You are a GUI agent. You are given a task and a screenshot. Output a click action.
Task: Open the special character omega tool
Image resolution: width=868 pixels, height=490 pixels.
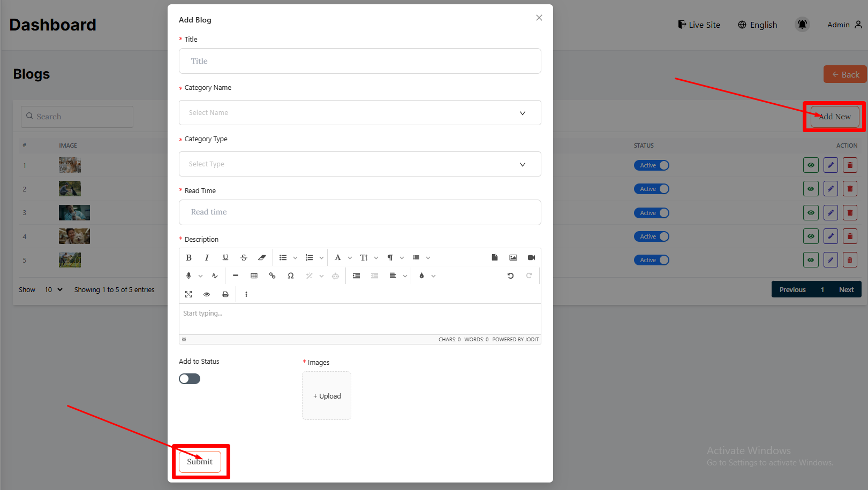pyautogui.click(x=290, y=276)
